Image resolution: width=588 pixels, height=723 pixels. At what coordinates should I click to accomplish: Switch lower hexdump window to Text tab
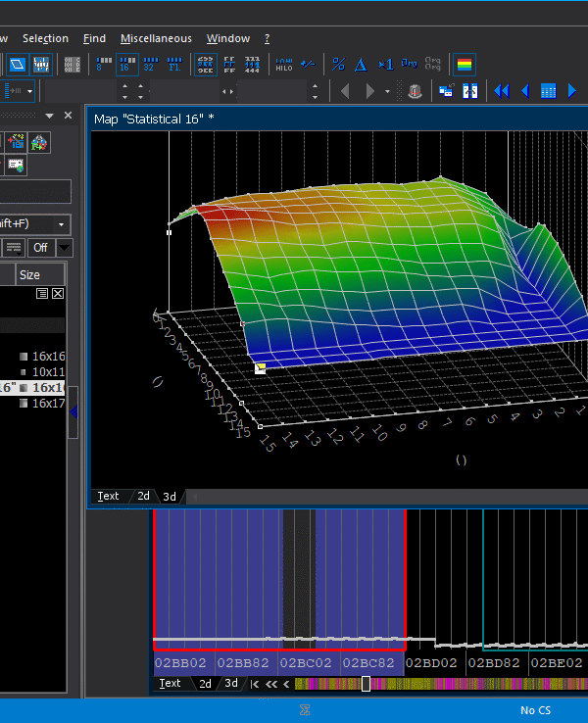pos(170,684)
